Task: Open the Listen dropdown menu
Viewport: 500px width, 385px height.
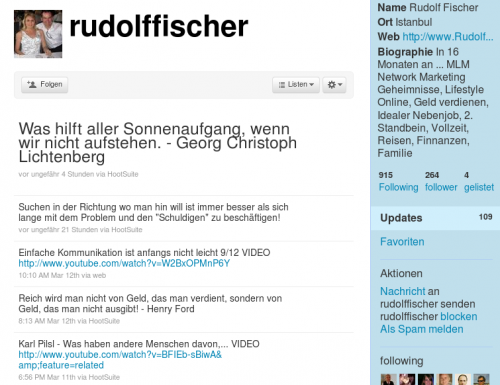Action: (296, 85)
